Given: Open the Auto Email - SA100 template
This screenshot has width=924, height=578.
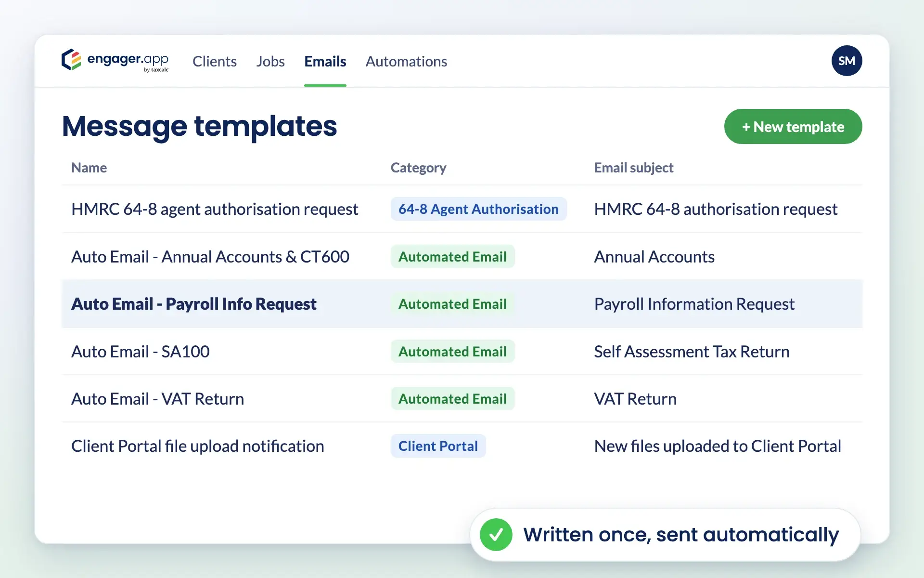Looking at the screenshot, I should click(141, 352).
